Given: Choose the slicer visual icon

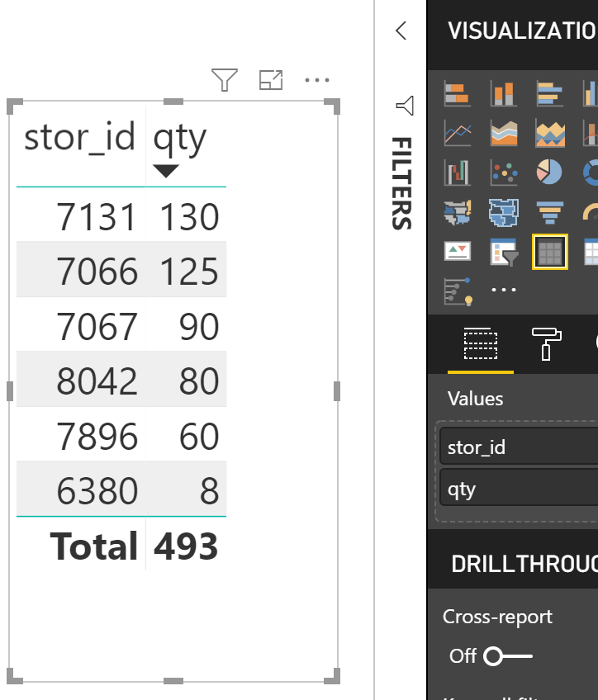Looking at the screenshot, I should tap(504, 252).
